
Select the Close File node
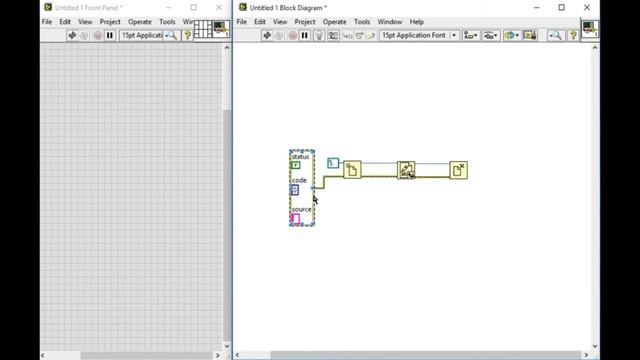click(x=458, y=170)
